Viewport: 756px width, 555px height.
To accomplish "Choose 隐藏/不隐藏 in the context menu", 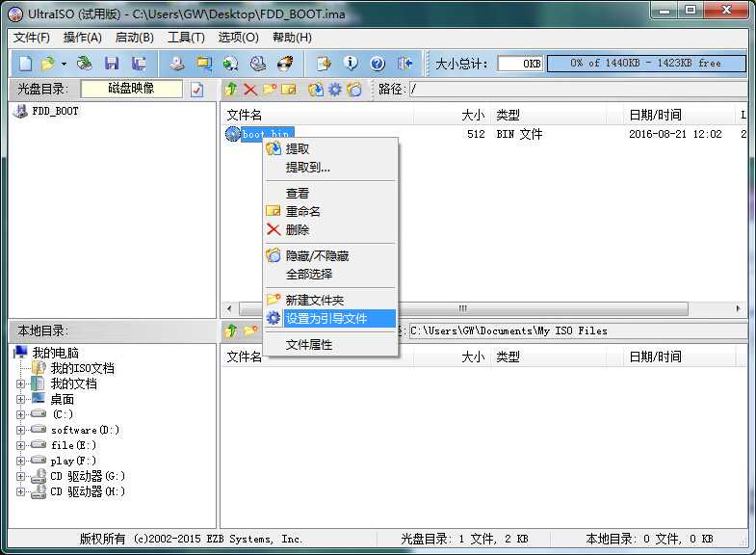I will 330,255.
